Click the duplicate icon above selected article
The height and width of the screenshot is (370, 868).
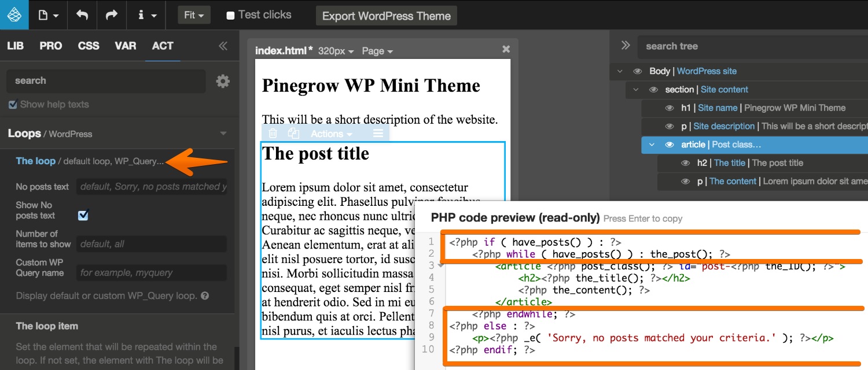[x=293, y=134]
